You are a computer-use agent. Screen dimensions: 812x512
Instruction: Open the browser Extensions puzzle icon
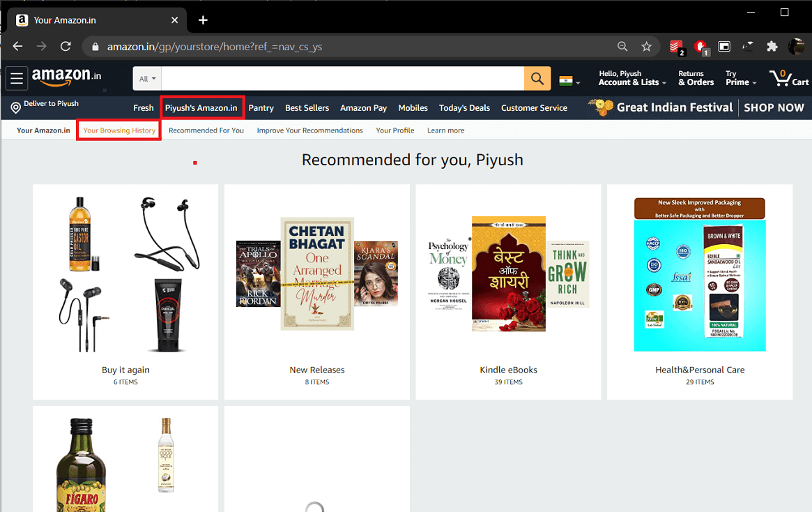(x=771, y=46)
